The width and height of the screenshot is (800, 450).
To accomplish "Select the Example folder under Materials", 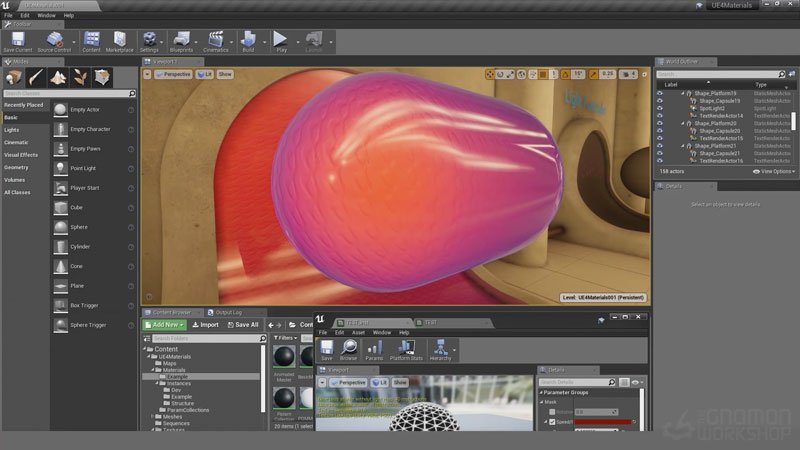I will [x=201, y=377].
